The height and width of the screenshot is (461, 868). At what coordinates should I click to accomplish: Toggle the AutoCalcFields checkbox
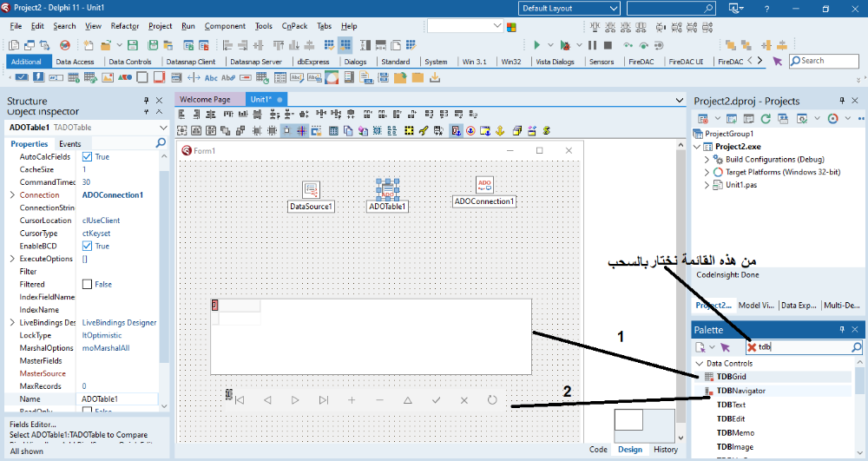(x=87, y=156)
